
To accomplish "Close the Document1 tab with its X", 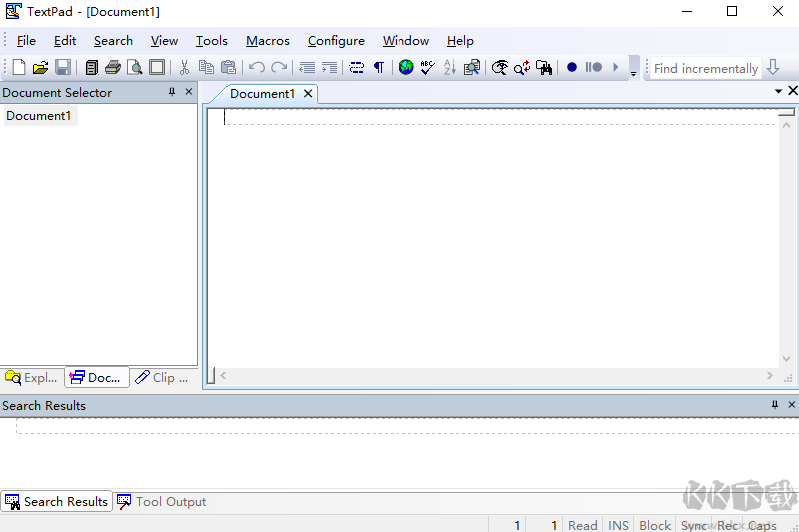I will click(x=308, y=94).
